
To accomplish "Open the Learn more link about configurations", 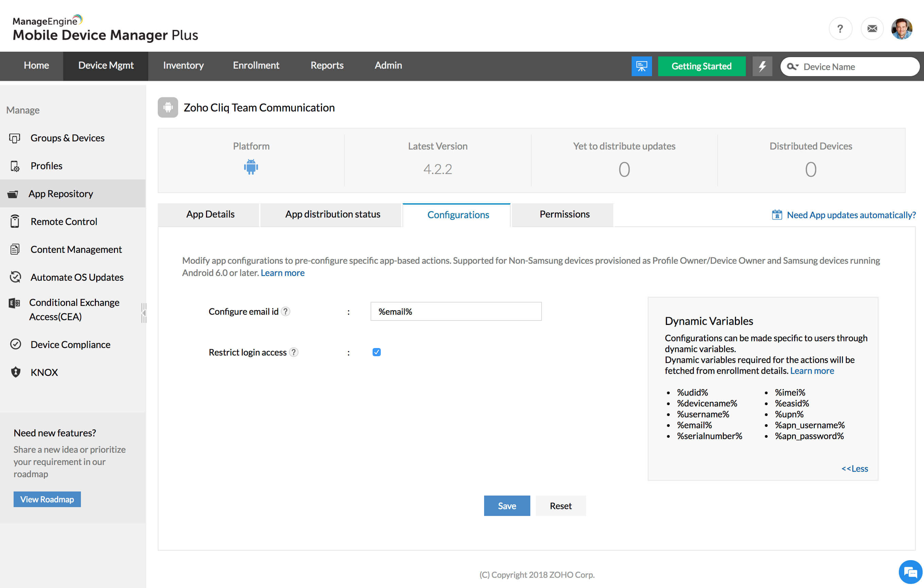I will tap(283, 273).
